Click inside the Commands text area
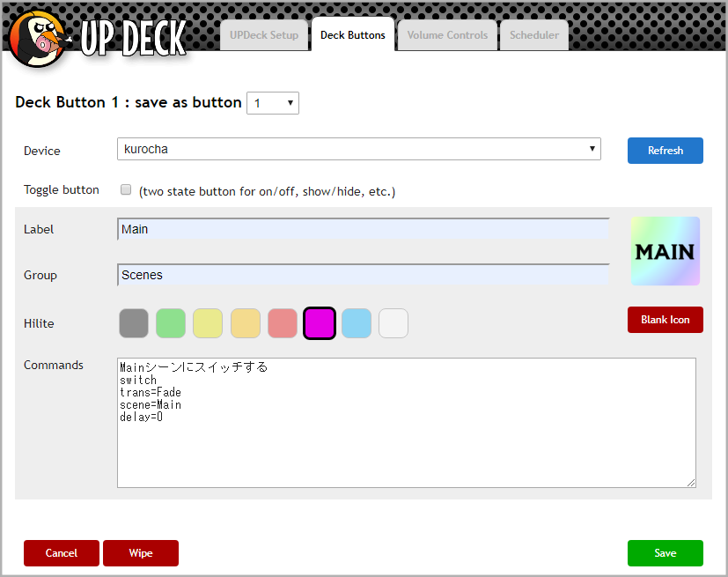Viewport: 728px width, 577px height. click(406, 423)
